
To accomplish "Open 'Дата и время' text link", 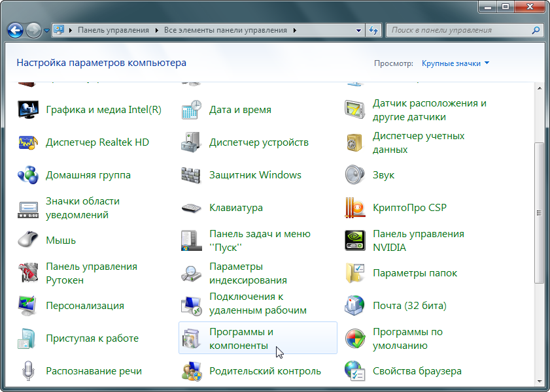I will pyautogui.click(x=240, y=110).
